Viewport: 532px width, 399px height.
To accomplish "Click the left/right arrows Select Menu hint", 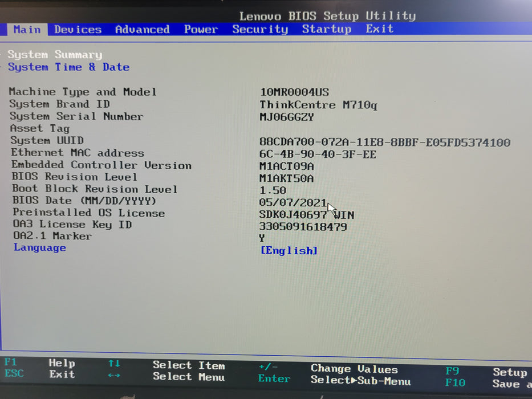I will tap(166, 376).
